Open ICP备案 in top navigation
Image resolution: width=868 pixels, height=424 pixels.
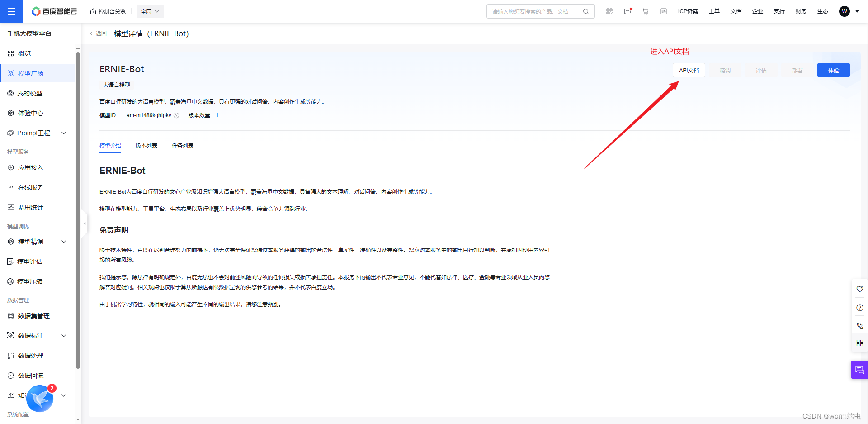pyautogui.click(x=688, y=11)
